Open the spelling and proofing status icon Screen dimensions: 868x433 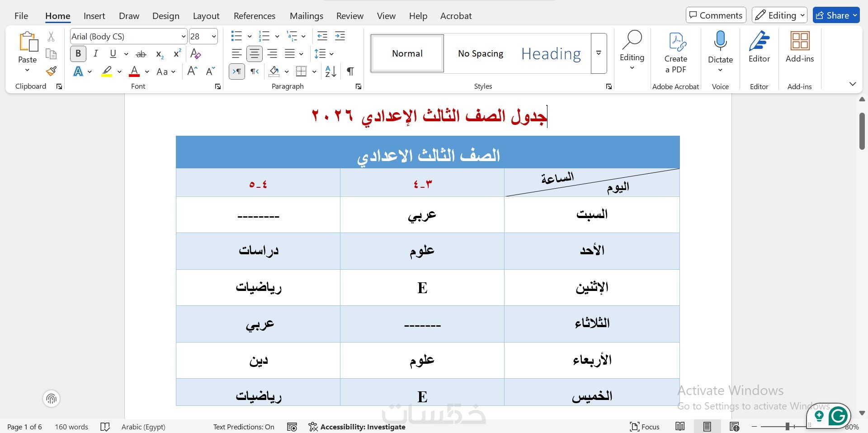tap(105, 427)
